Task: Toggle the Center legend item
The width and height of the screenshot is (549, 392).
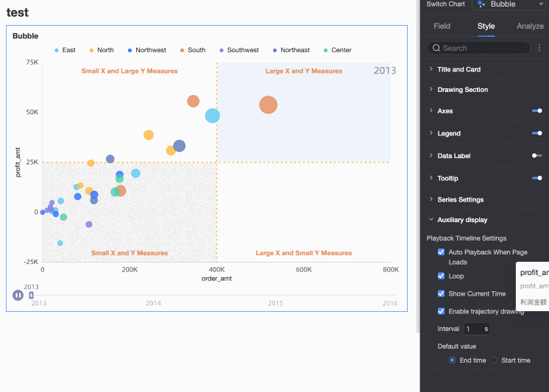Action: pyautogui.click(x=338, y=50)
